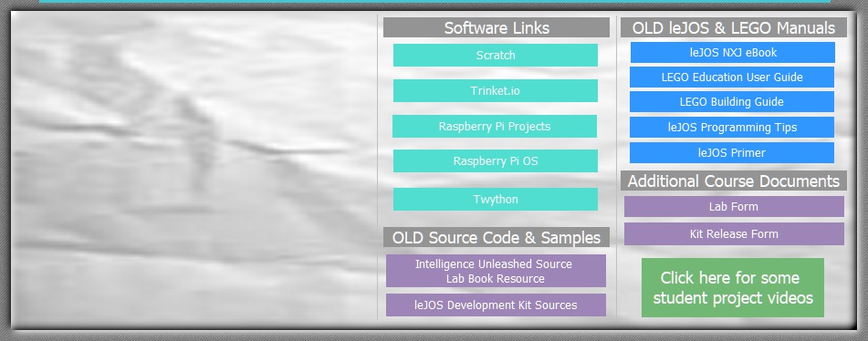Click the OLD Source Code & Samples header
Image resolution: width=868 pixels, height=341 pixels.
497,237
